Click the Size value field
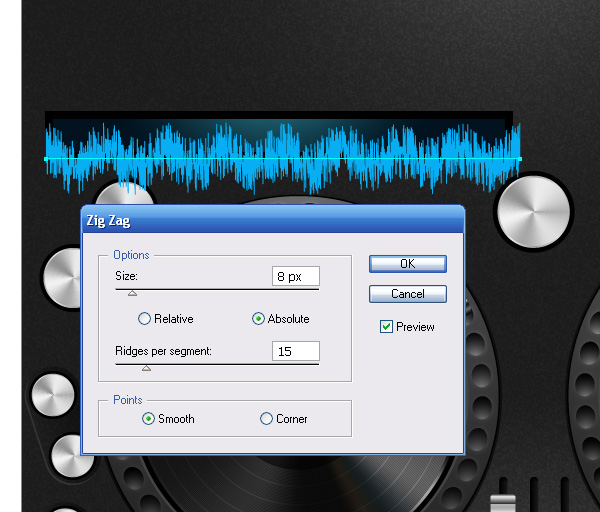This screenshot has width=600, height=512. pos(296,276)
